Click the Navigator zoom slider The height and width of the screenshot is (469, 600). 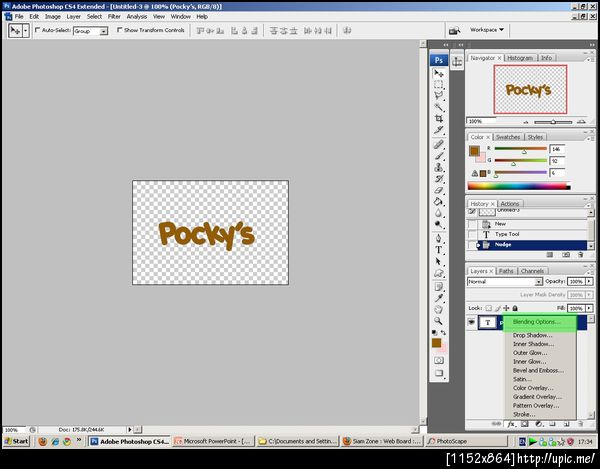click(553, 122)
